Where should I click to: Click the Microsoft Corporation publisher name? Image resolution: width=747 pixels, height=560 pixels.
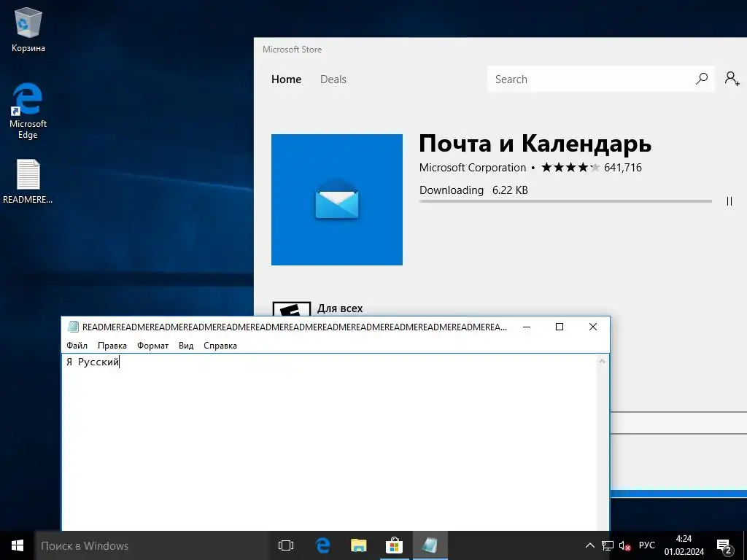coord(473,168)
